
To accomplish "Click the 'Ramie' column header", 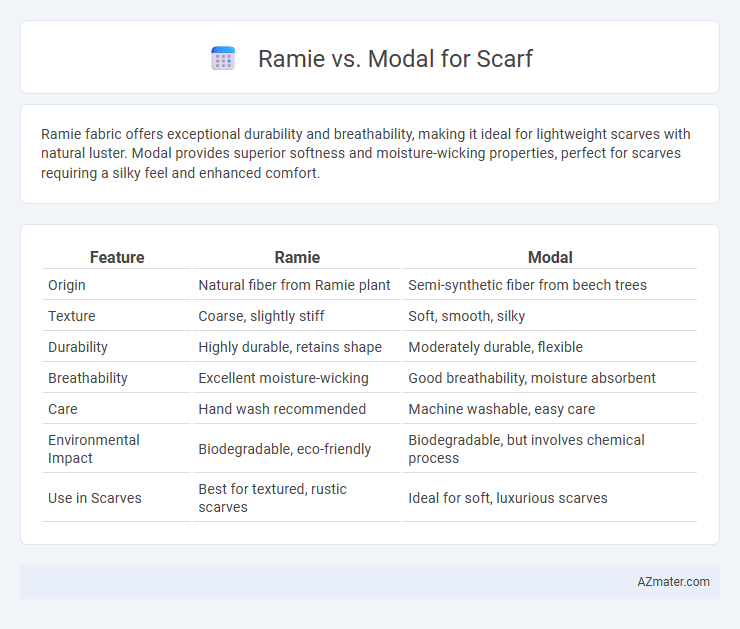I will click(297, 257).
